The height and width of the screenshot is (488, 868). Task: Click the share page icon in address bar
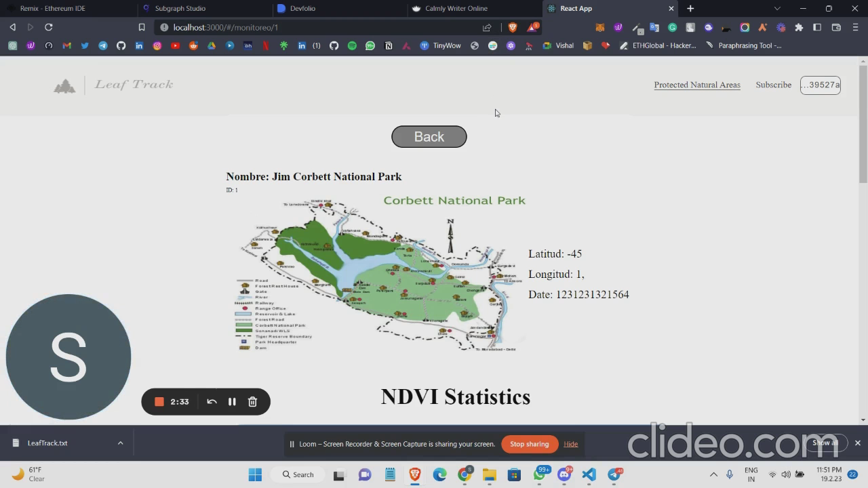point(486,27)
